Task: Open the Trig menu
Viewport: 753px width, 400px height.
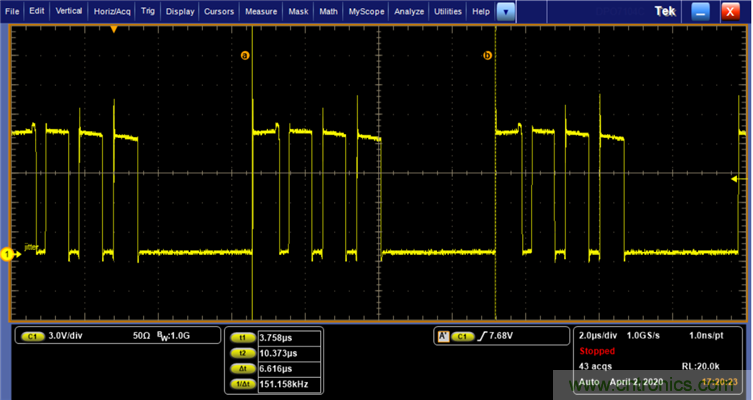Action: point(147,11)
